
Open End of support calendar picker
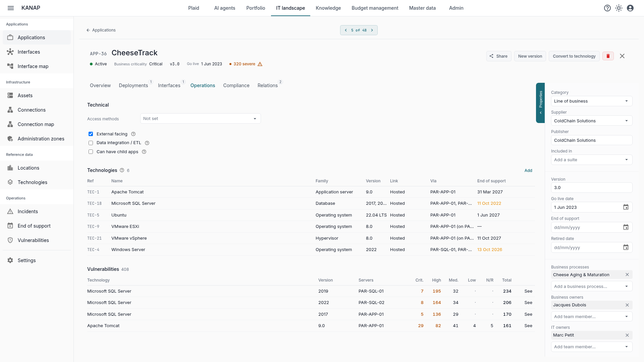[626, 227]
